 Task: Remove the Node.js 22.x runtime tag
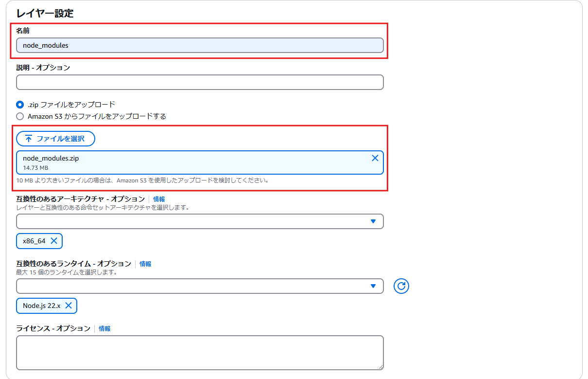coord(69,306)
